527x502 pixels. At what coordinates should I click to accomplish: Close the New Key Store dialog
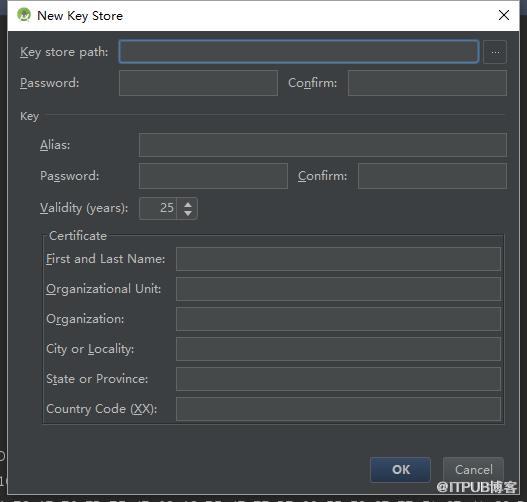(503, 15)
